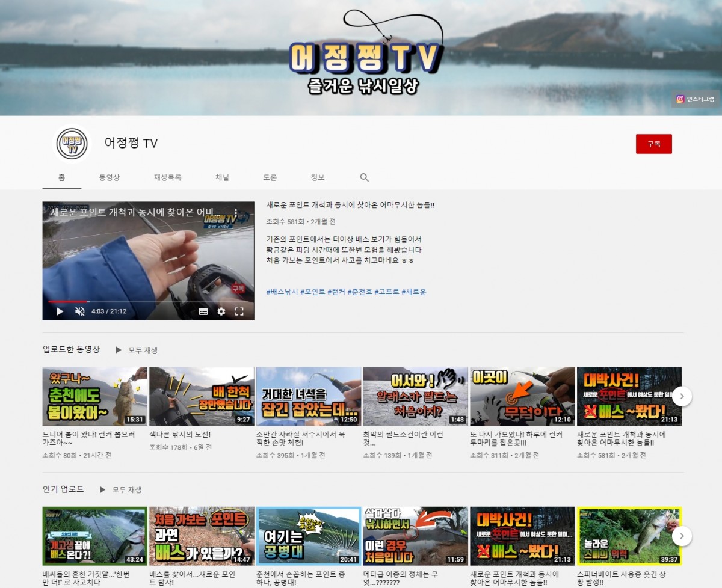Open the Instagram link on banner
Viewport: 722px width, 588px height.
coord(694,99)
